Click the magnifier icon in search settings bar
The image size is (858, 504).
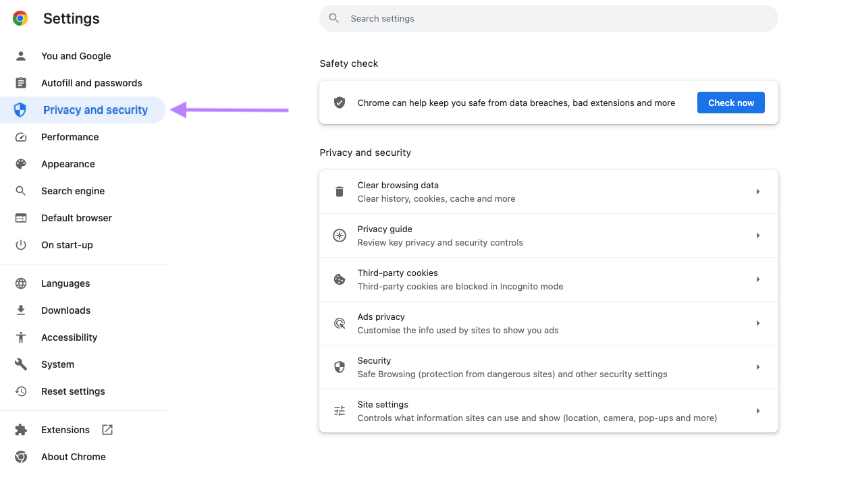tap(334, 18)
